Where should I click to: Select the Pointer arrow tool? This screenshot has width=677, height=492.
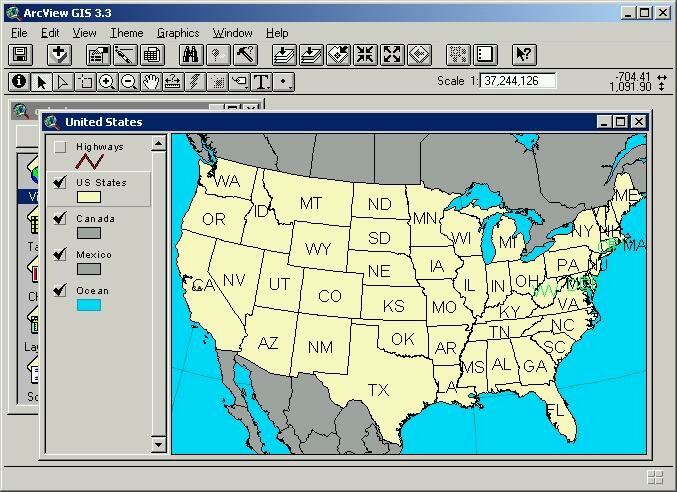pos(41,82)
